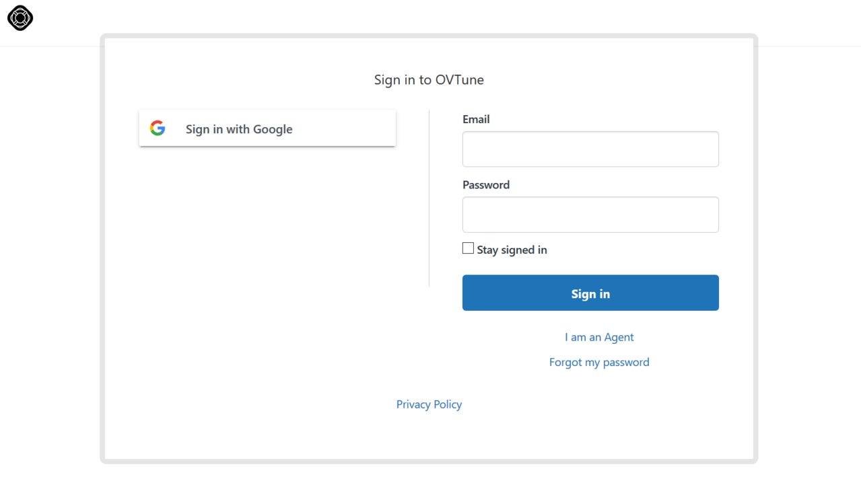This screenshot has height=504, width=861.
Task: Focus the Email input field
Action: click(x=590, y=149)
